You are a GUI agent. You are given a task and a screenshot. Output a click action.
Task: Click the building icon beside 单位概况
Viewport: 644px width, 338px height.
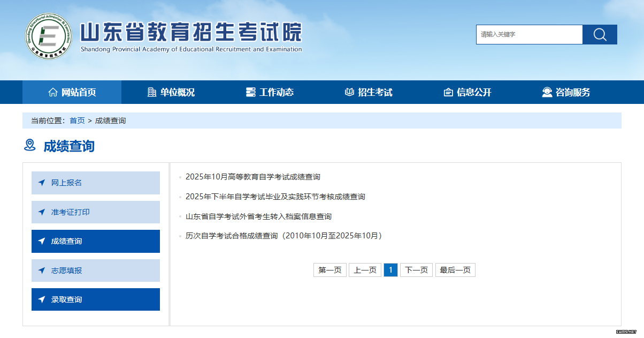click(152, 92)
